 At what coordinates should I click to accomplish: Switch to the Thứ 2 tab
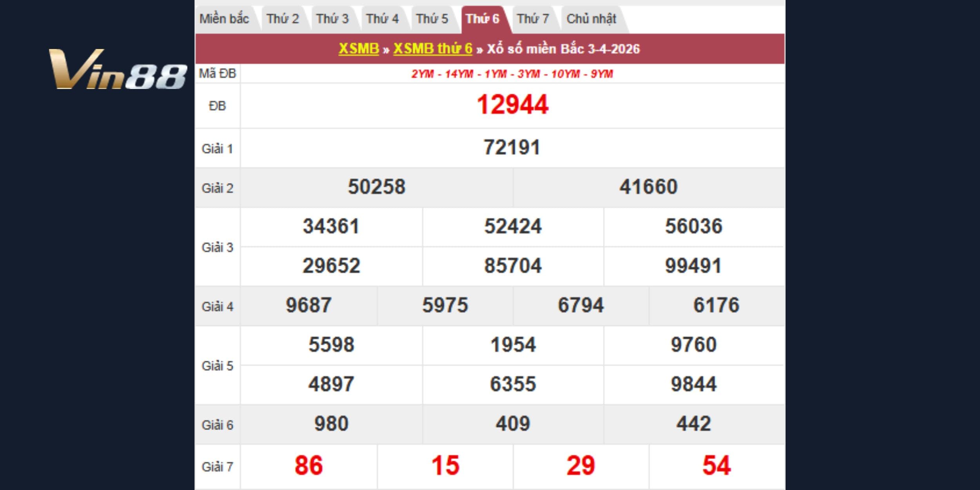click(x=282, y=19)
